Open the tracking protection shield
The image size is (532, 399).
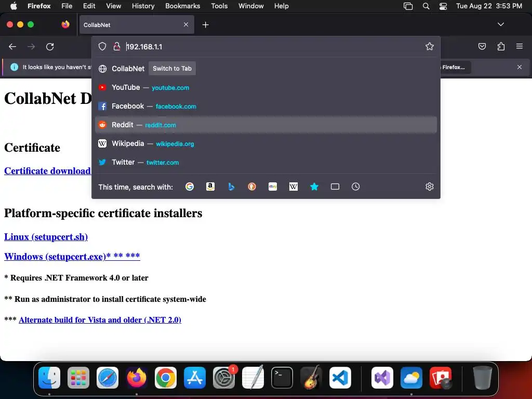[x=102, y=46]
